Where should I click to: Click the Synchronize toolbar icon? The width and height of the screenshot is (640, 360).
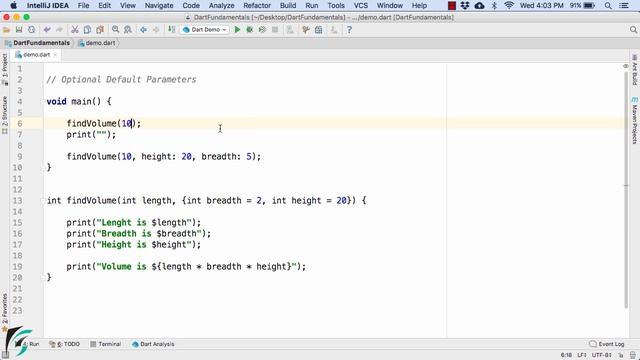point(31,30)
